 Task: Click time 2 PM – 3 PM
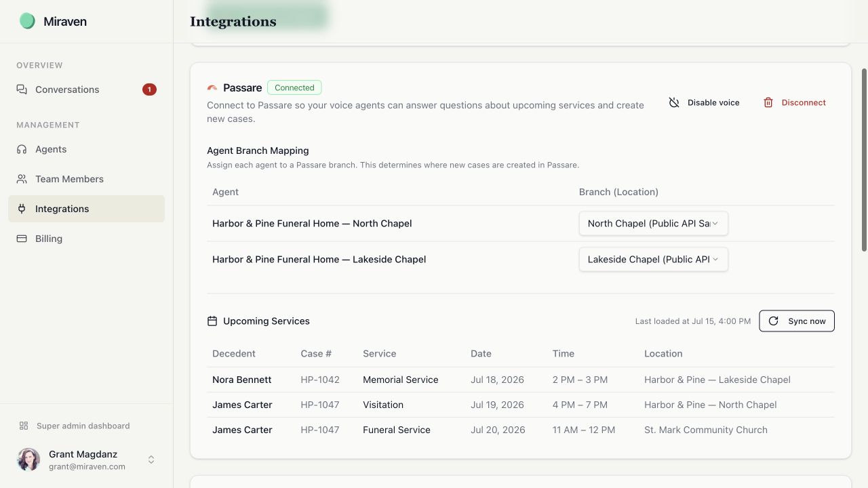(x=580, y=380)
